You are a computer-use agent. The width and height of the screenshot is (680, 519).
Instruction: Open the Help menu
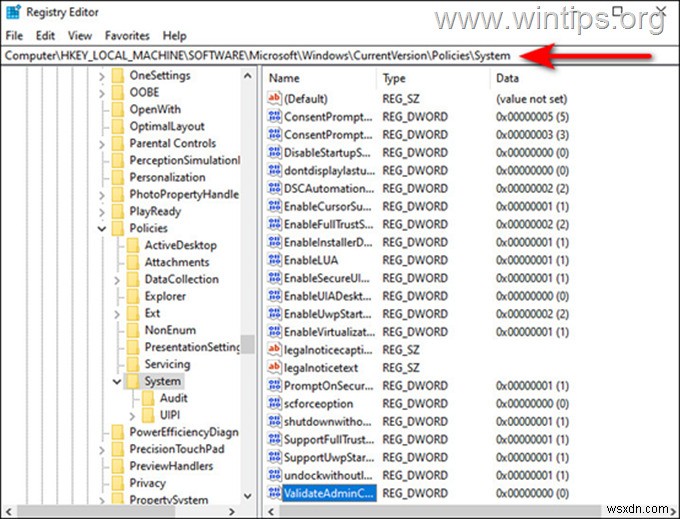174,36
